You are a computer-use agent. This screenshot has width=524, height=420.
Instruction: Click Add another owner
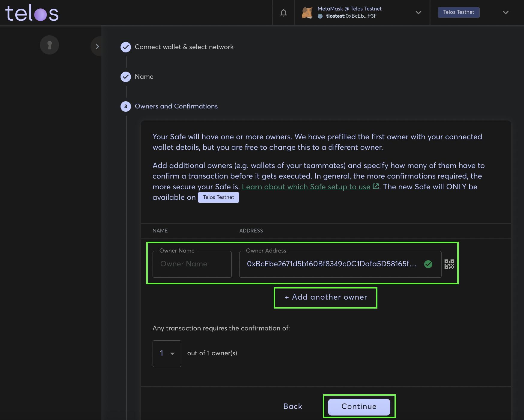click(326, 297)
